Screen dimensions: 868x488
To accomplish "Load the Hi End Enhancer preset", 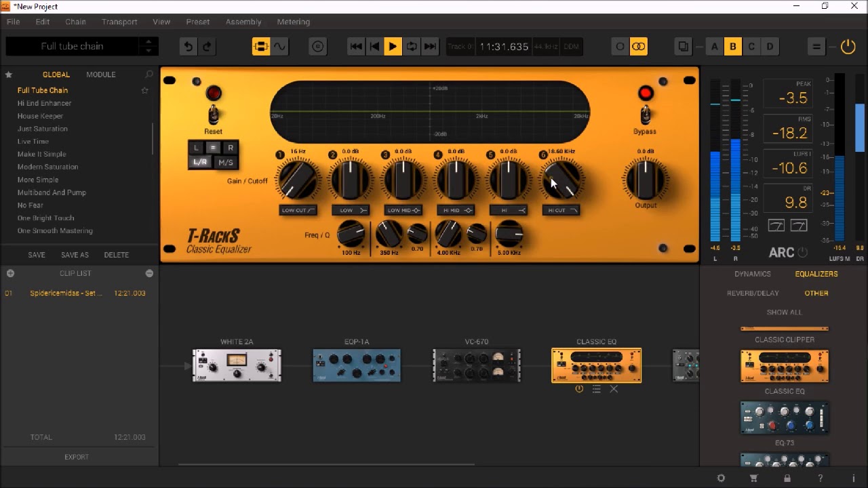I will pos(44,103).
